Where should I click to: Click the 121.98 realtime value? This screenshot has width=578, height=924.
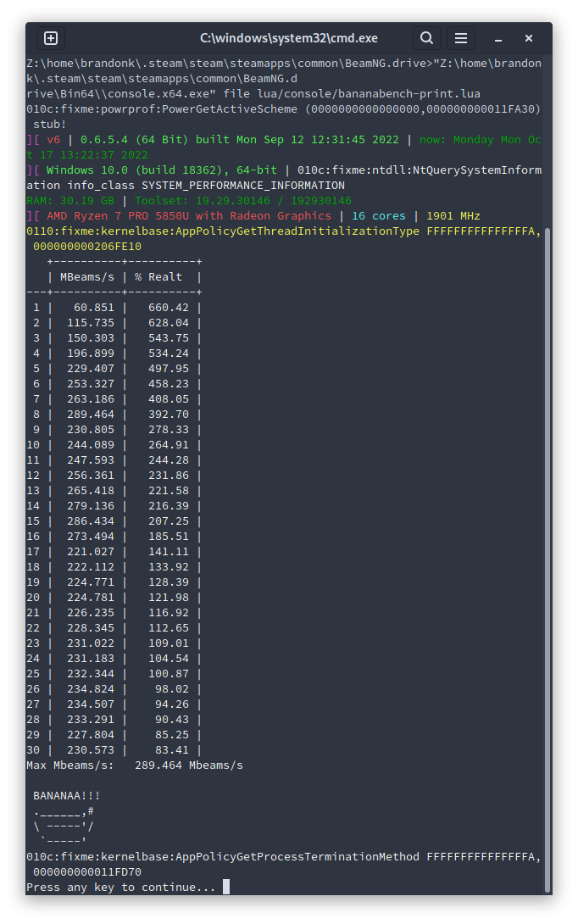click(x=169, y=598)
